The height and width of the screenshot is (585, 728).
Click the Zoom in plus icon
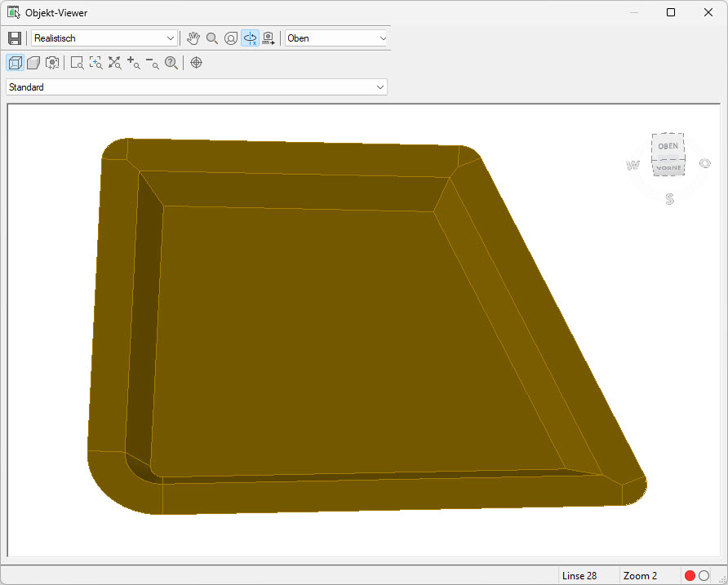point(133,63)
